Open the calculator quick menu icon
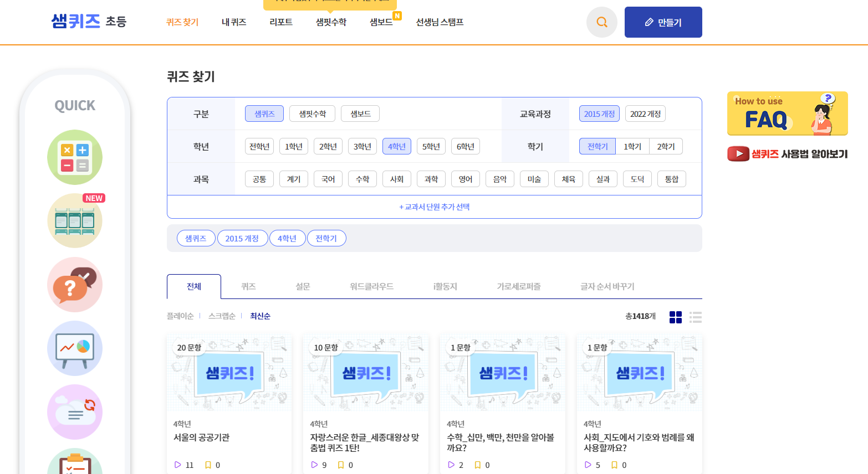The width and height of the screenshot is (868, 474). pyautogui.click(x=75, y=157)
